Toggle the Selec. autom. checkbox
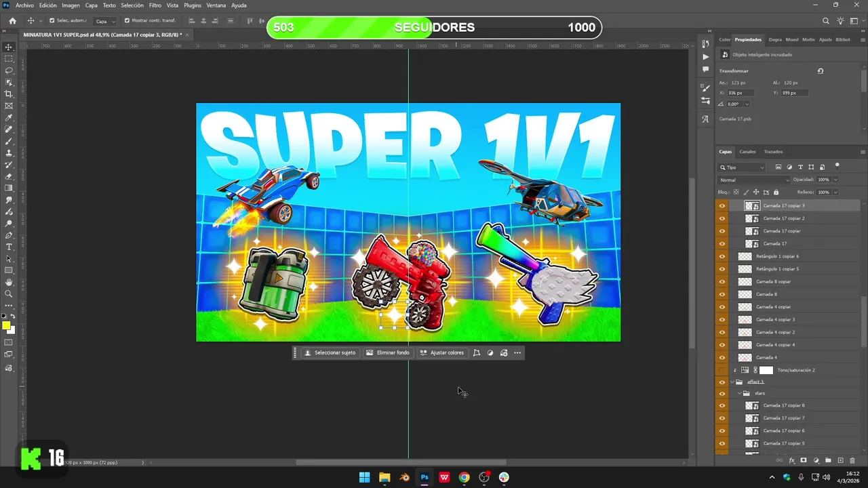This screenshot has height=488, width=868. point(52,20)
